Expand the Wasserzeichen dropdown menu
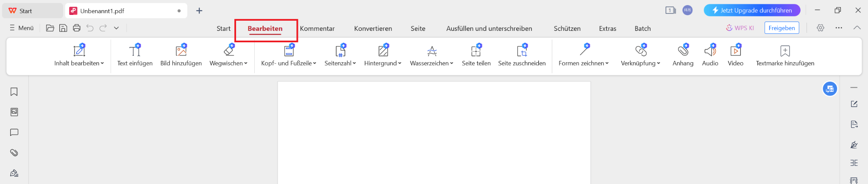The width and height of the screenshot is (868, 184). click(451, 63)
